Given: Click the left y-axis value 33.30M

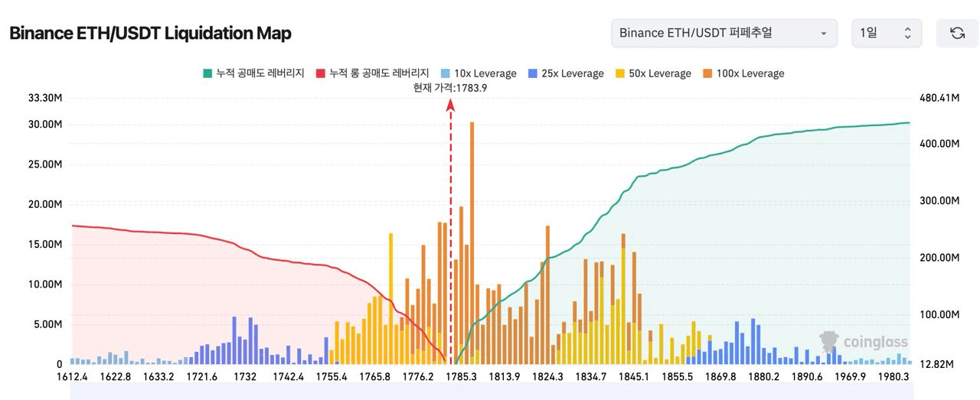Looking at the screenshot, I should [44, 98].
